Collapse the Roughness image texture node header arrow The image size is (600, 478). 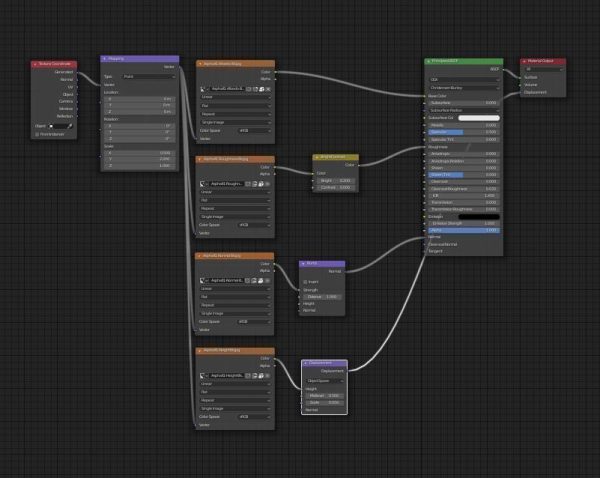200,159
